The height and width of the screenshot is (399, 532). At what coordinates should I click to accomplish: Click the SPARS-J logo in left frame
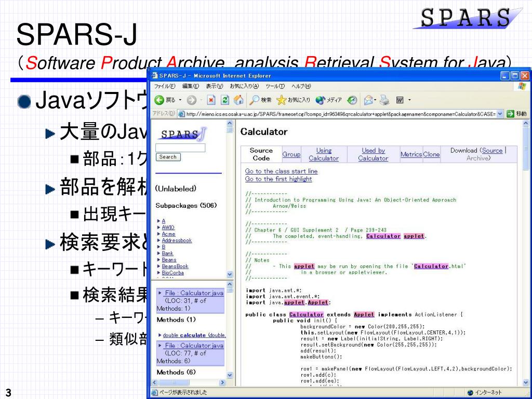tap(182, 134)
